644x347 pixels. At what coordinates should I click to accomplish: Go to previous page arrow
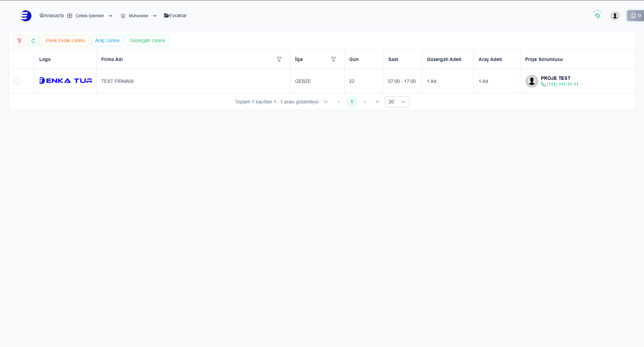coord(339,102)
